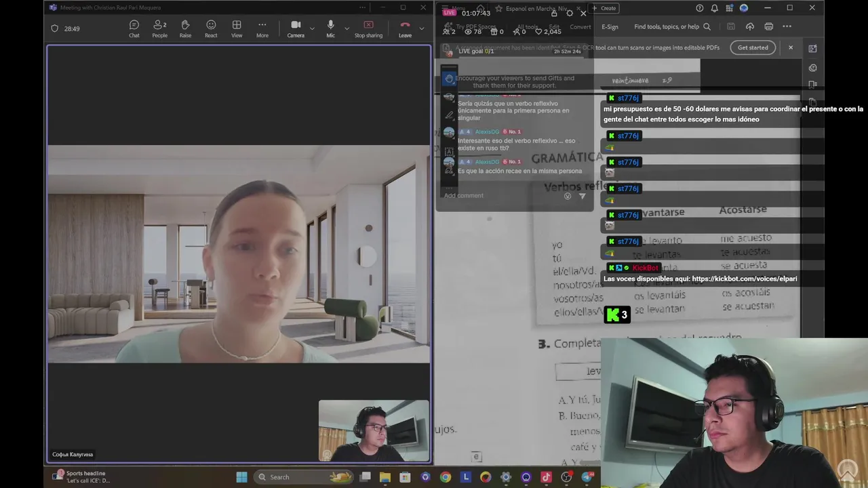Open the top icon in Acrobat's right rail
The height and width of the screenshot is (488, 868).
812,48
